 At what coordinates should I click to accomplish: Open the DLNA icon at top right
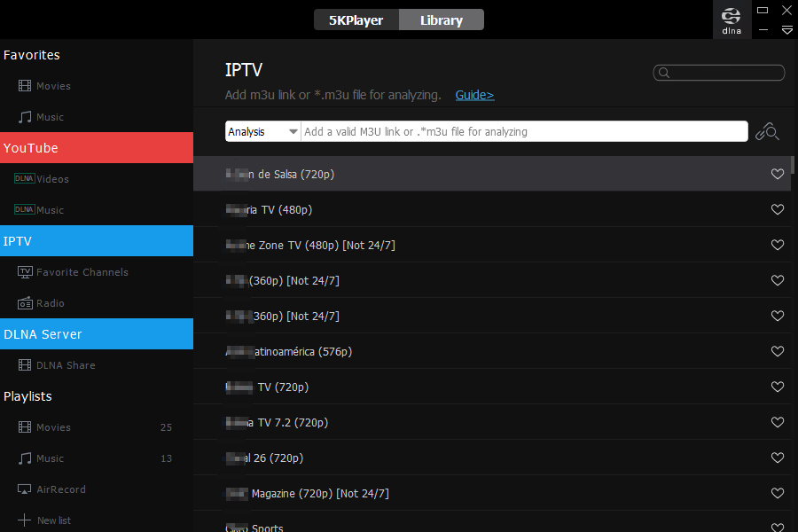[731, 20]
